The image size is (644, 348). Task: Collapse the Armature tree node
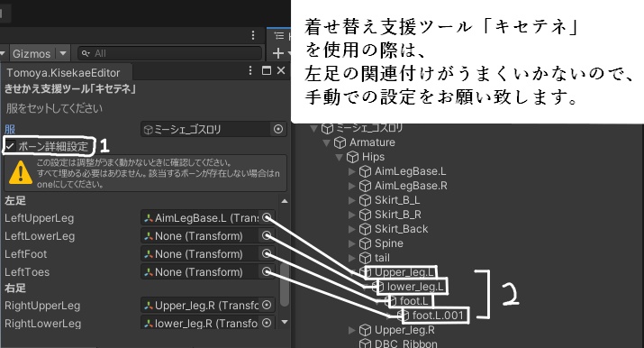coord(327,142)
